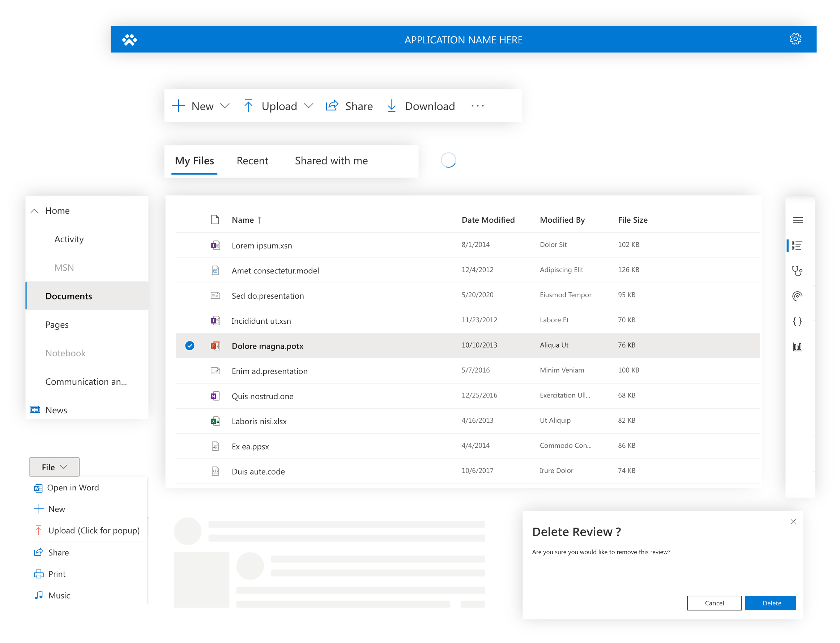Image resolution: width=840 pixels, height=643 pixels.
Task: Check the Laboris nisi.xlsx file checkbox
Action: tap(190, 420)
